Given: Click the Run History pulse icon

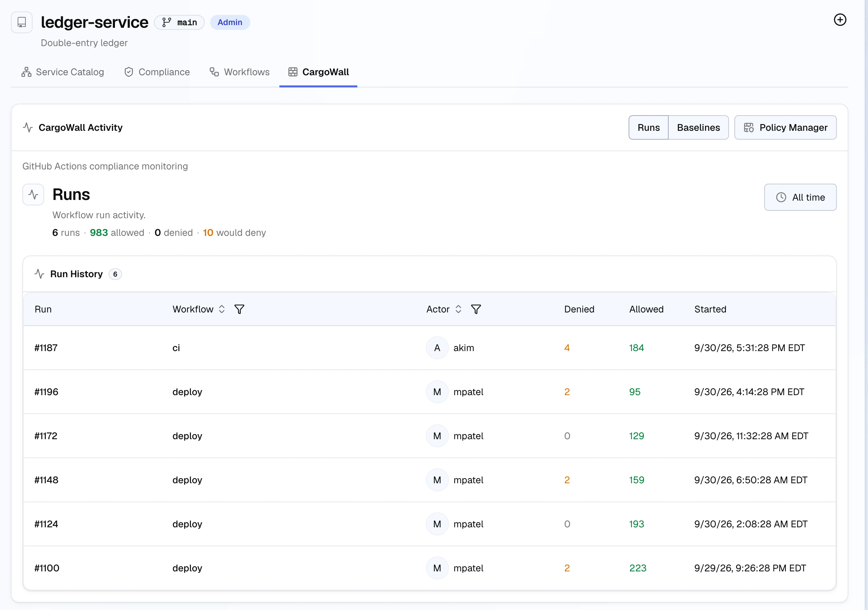Looking at the screenshot, I should (x=39, y=273).
